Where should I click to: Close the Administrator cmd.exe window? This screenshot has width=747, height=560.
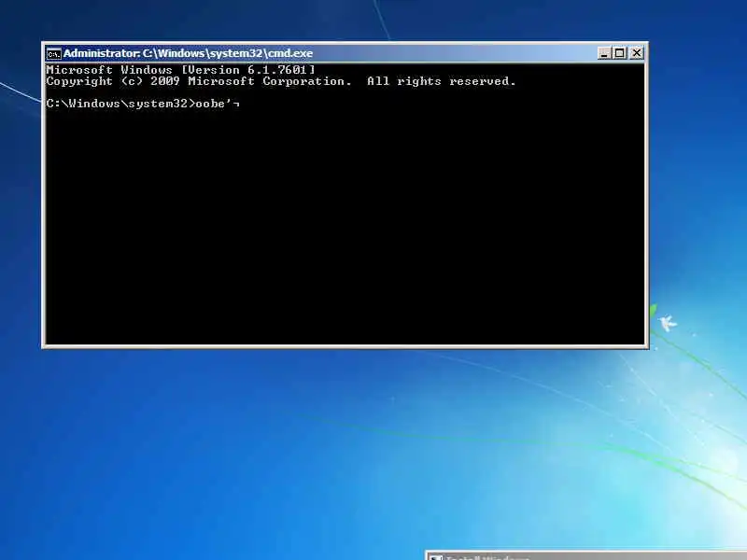click(x=637, y=53)
